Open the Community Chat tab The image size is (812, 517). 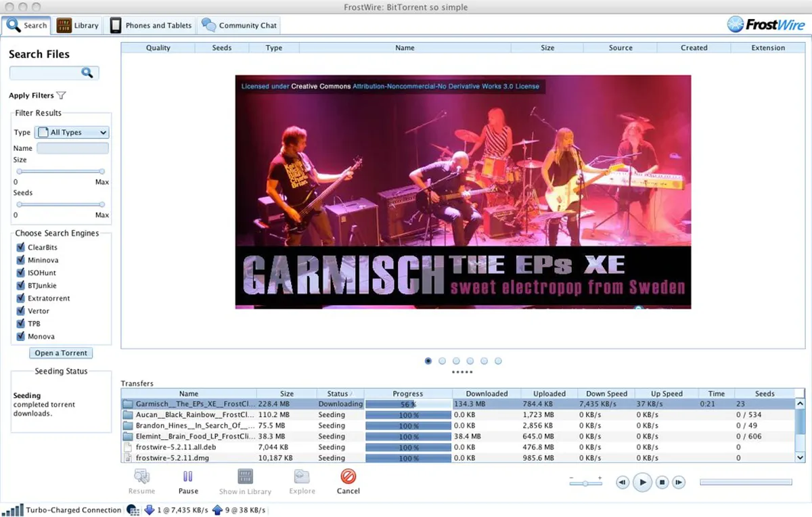240,26
